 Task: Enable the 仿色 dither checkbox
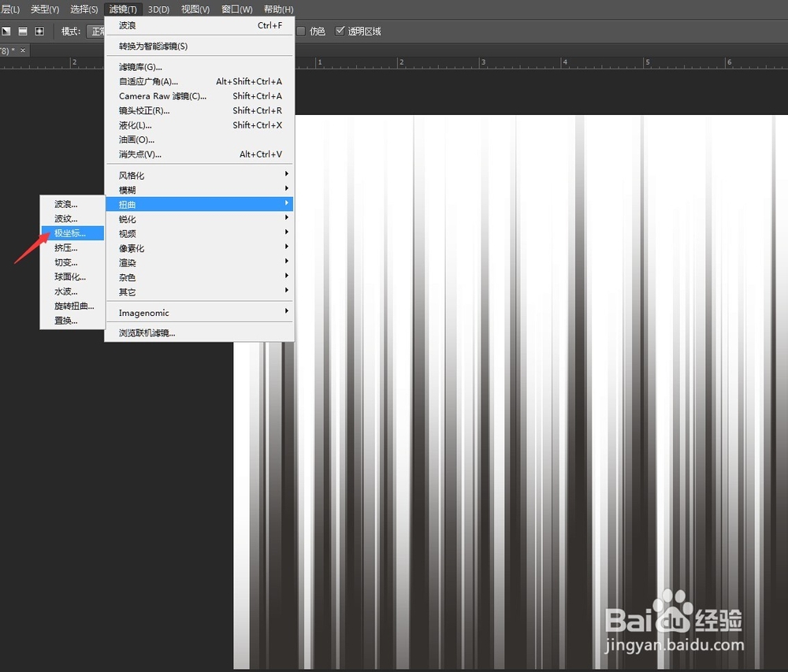tap(301, 32)
